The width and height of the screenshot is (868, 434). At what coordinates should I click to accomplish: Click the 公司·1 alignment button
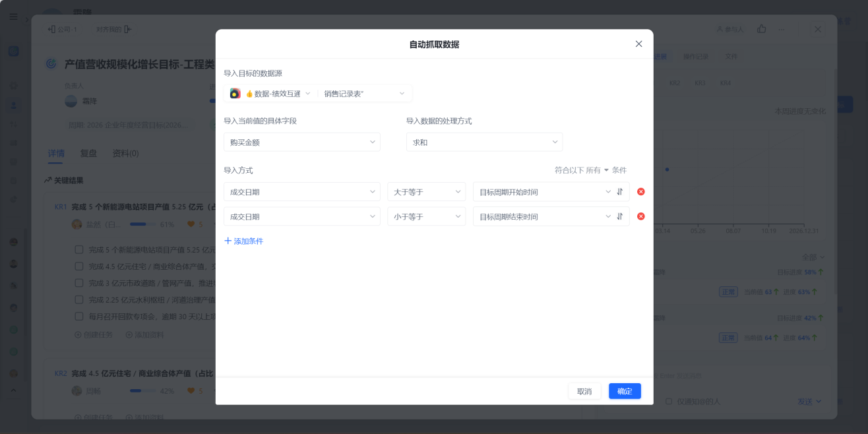62,29
